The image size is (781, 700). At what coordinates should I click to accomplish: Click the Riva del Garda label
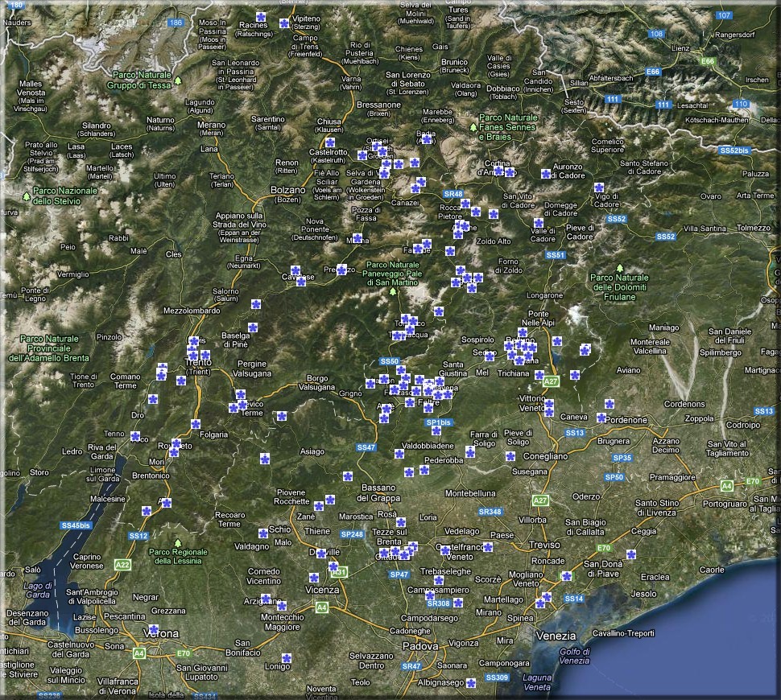click(101, 451)
